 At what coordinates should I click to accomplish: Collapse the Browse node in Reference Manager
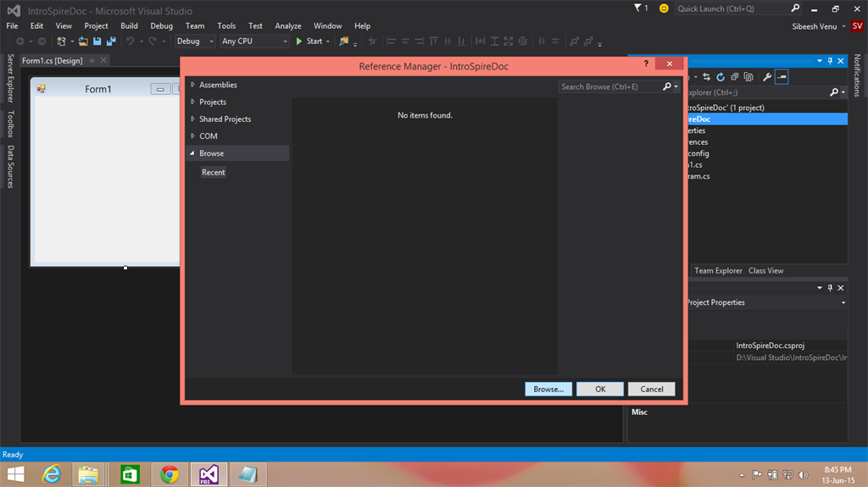(x=192, y=153)
